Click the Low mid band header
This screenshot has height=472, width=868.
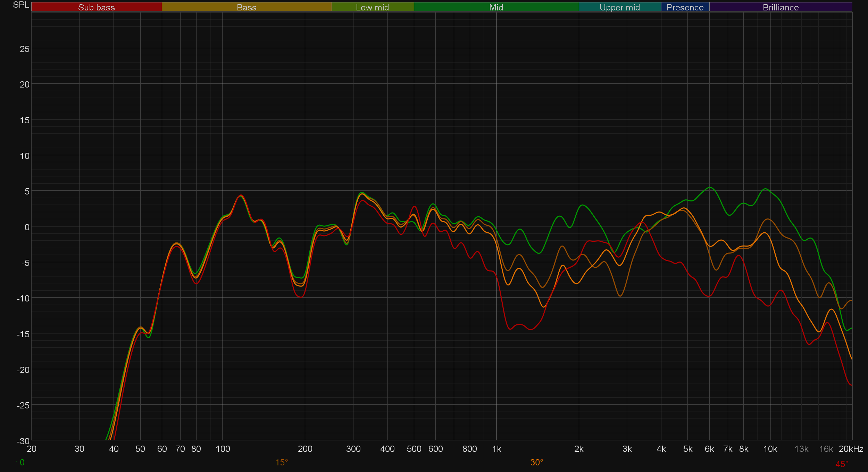(x=372, y=7)
